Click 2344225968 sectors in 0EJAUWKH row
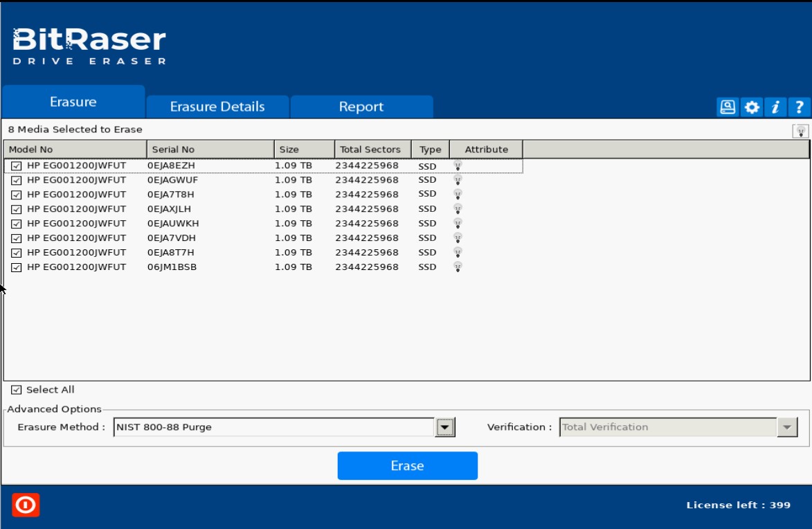 [367, 224]
